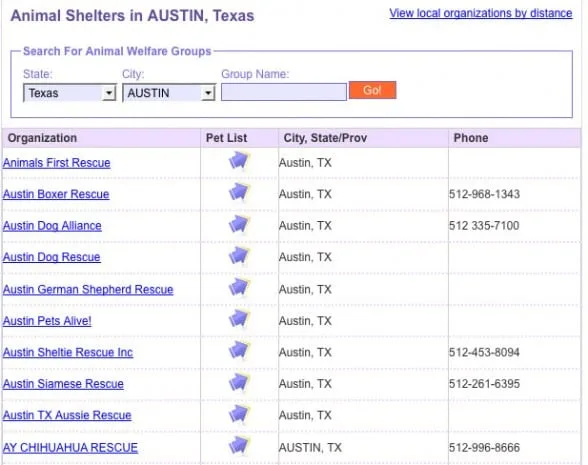Viewport: 588px width, 465px height.
Task: Open the AY CHIHUAHUA RESCUE link
Action: pyautogui.click(x=70, y=448)
